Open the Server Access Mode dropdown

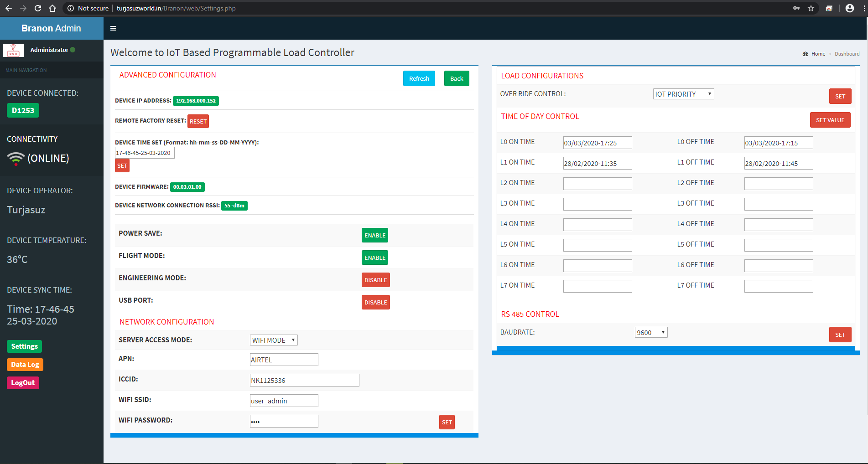tap(274, 340)
